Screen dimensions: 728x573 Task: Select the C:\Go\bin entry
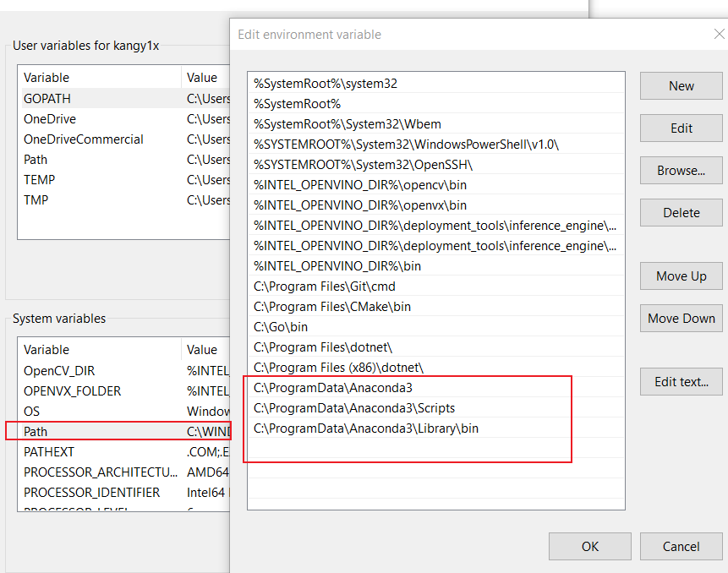436,326
